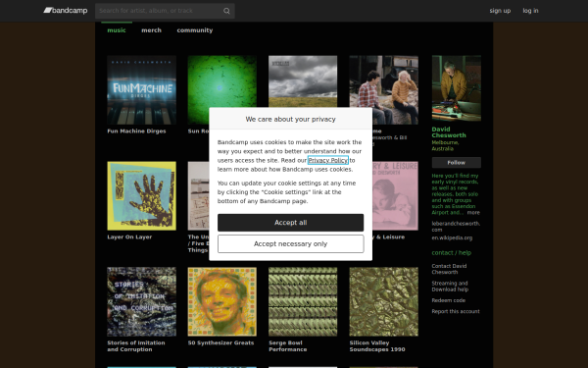The image size is (588, 368).
Task: Open the leberandchesworth.com link
Action: 456,227
